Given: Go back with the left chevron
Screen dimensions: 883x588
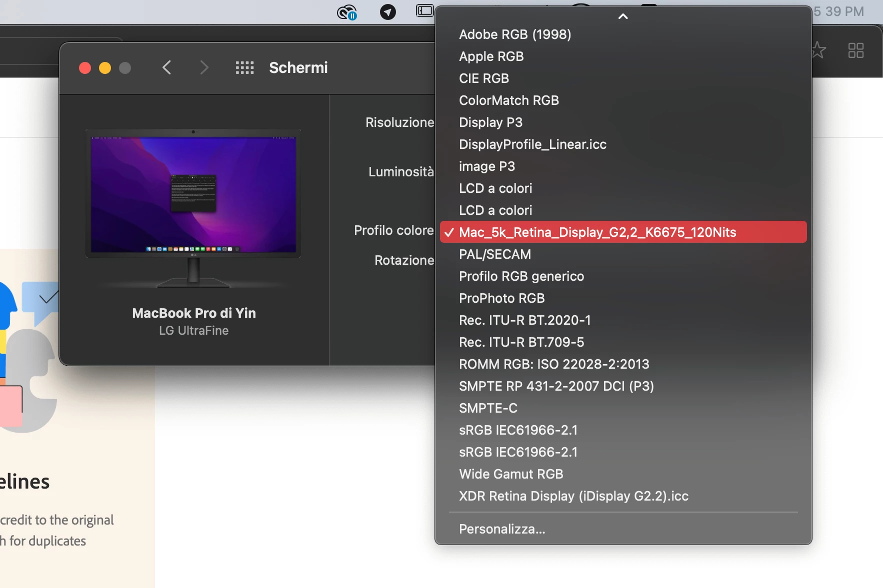Looking at the screenshot, I should click(x=167, y=67).
